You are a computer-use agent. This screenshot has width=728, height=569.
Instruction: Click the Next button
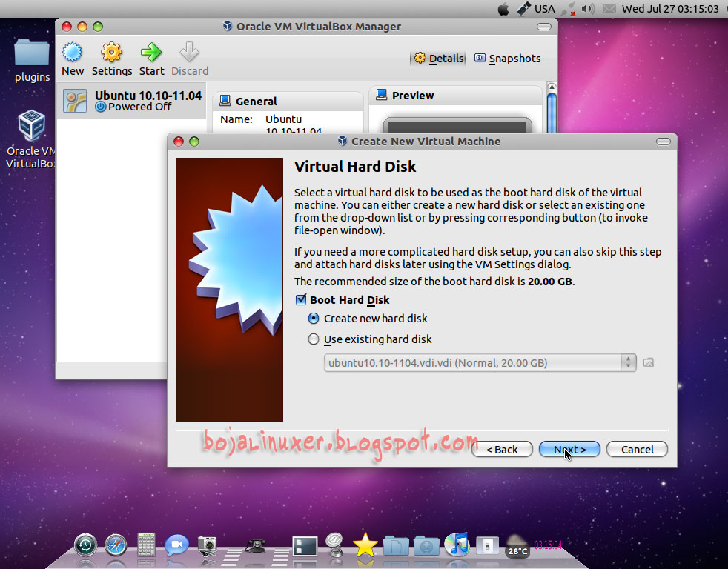click(x=569, y=449)
